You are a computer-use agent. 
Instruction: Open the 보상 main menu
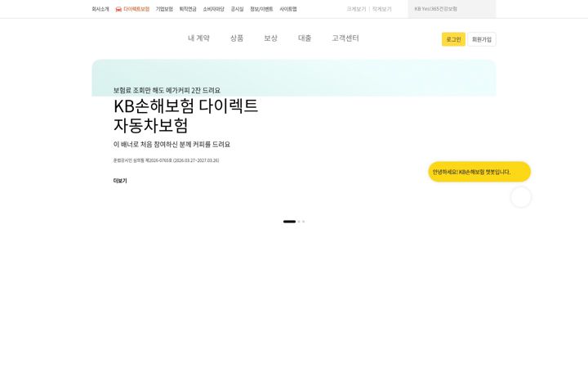coord(270,38)
